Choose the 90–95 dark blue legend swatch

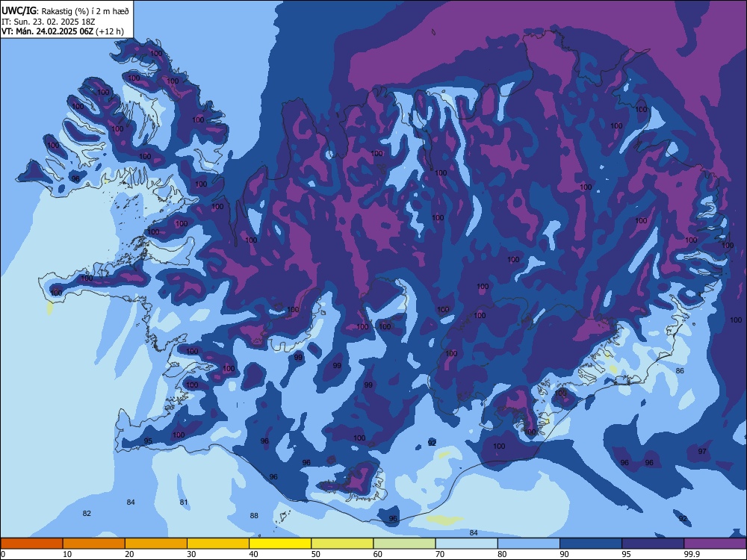tap(591, 544)
